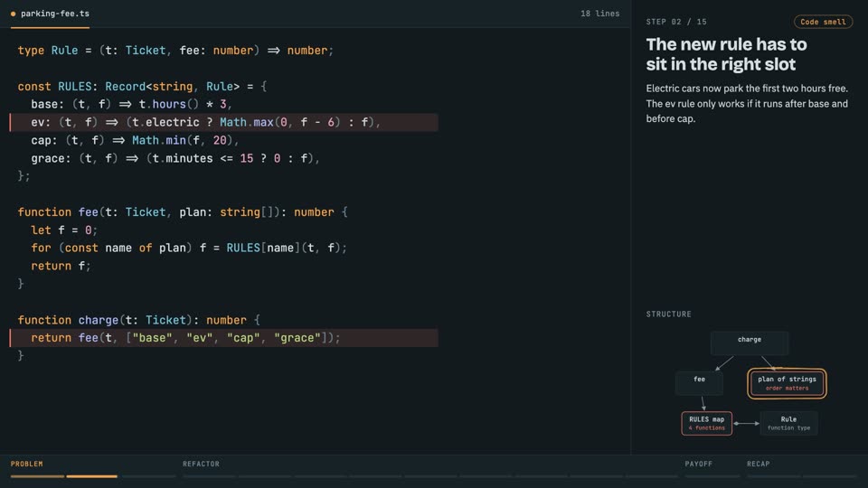Select the "RULES map" diagram node
The width and height of the screenshot is (868, 488).
click(706, 423)
